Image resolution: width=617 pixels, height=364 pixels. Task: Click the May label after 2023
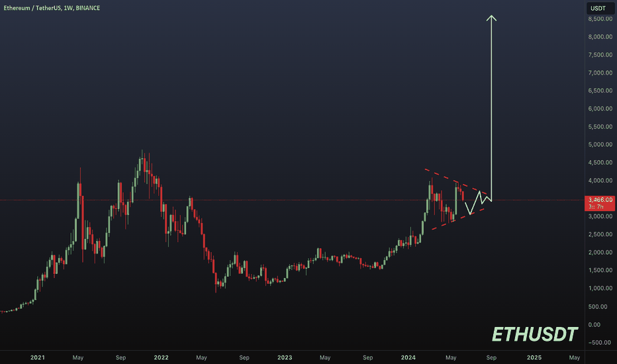325,357
